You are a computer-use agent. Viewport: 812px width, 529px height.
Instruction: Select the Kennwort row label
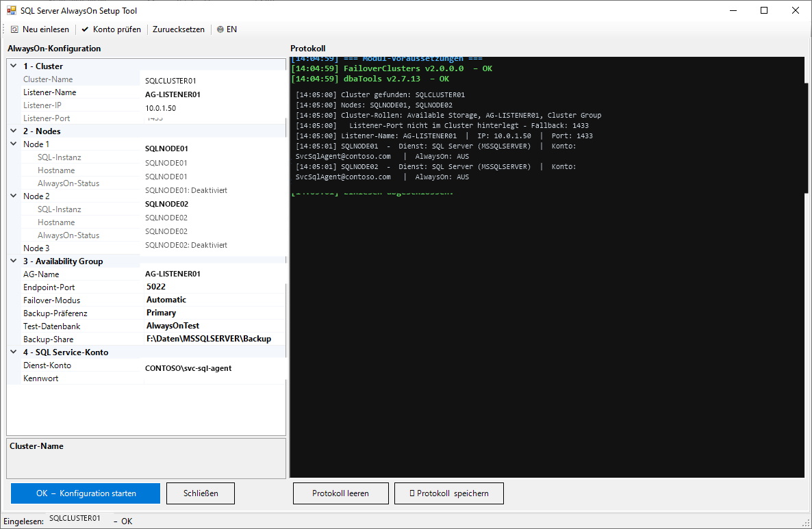(x=41, y=378)
